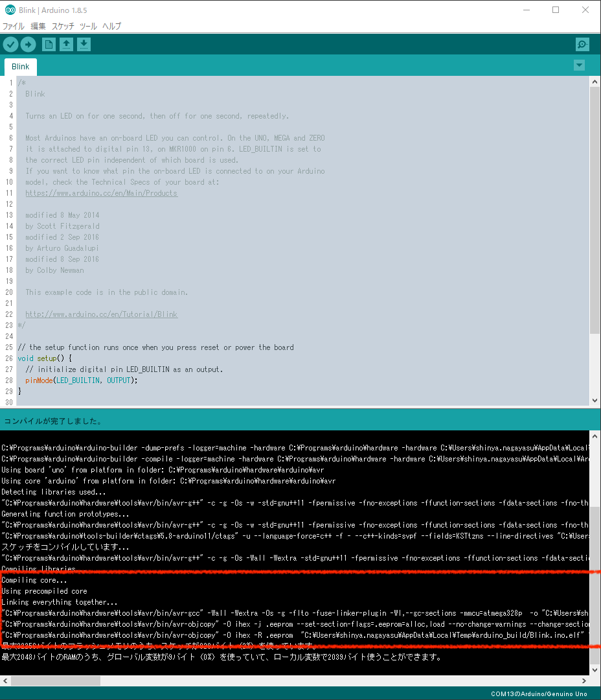The height and width of the screenshot is (700, 601).
Task: Click '// initialize digital pin LED_BUILTIN' comment
Action: (x=124, y=369)
